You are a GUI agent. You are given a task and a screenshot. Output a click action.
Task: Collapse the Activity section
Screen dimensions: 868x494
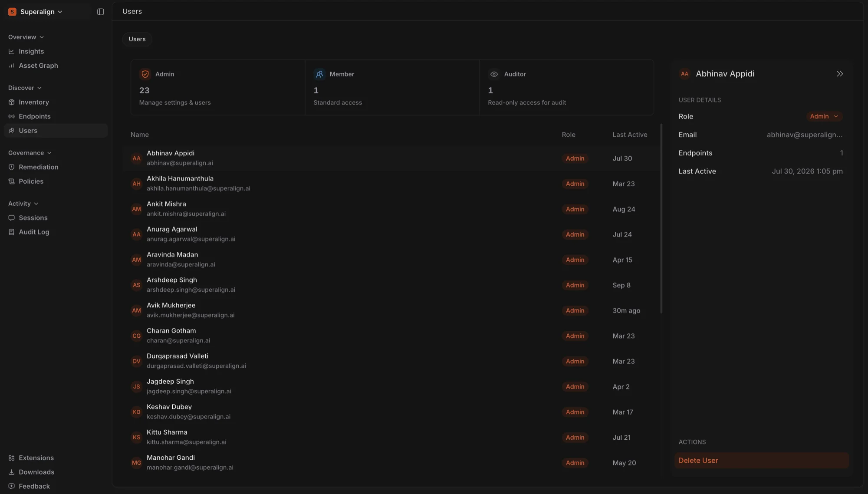tap(23, 204)
